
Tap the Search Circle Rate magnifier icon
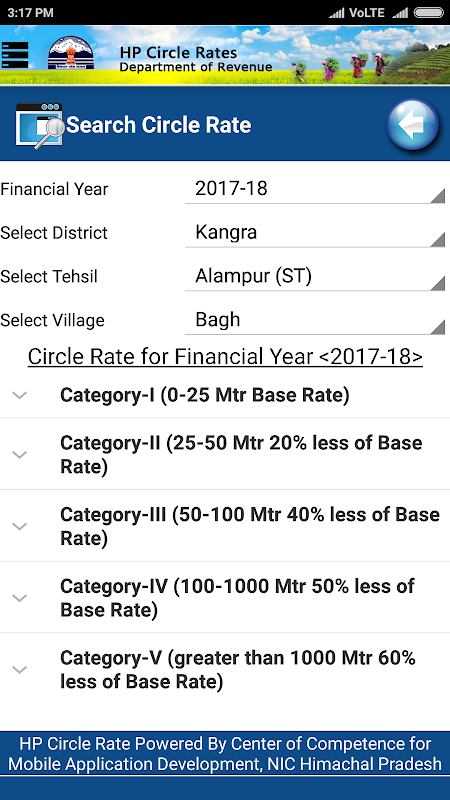click(40, 125)
